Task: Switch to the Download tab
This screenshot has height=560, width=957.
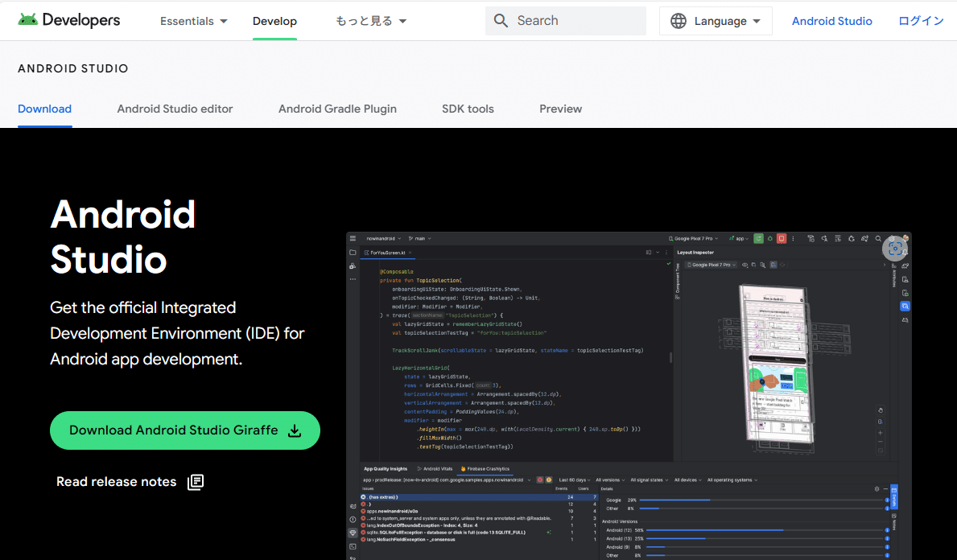Action: (44, 109)
